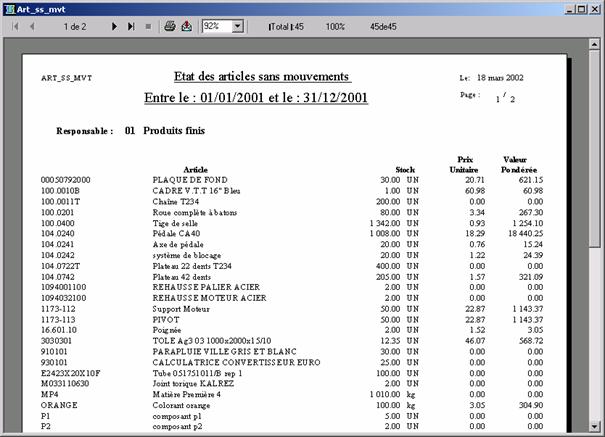Open the 92% zoom dropdown
The height and width of the screenshot is (437, 605).
pyautogui.click(x=242, y=26)
